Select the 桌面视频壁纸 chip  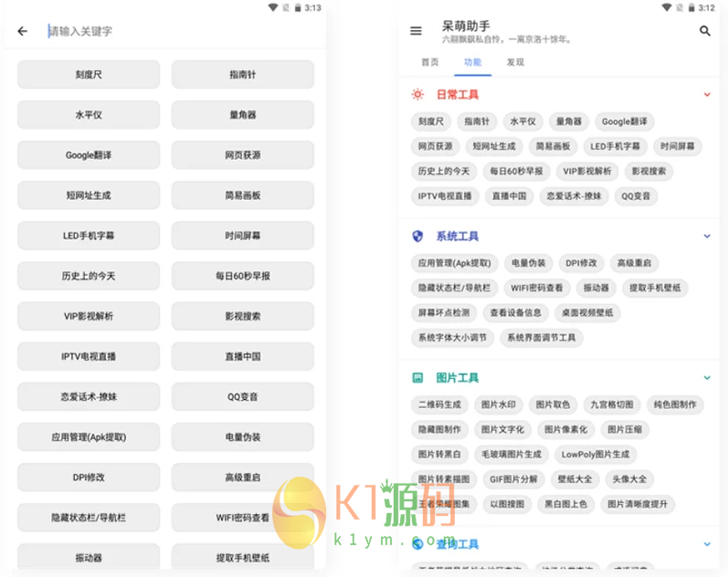click(x=587, y=313)
